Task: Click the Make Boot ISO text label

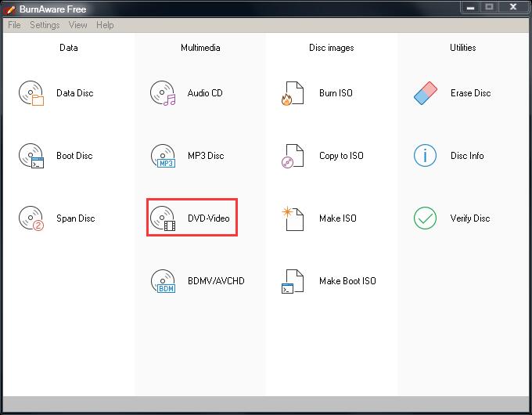Action: tap(347, 281)
